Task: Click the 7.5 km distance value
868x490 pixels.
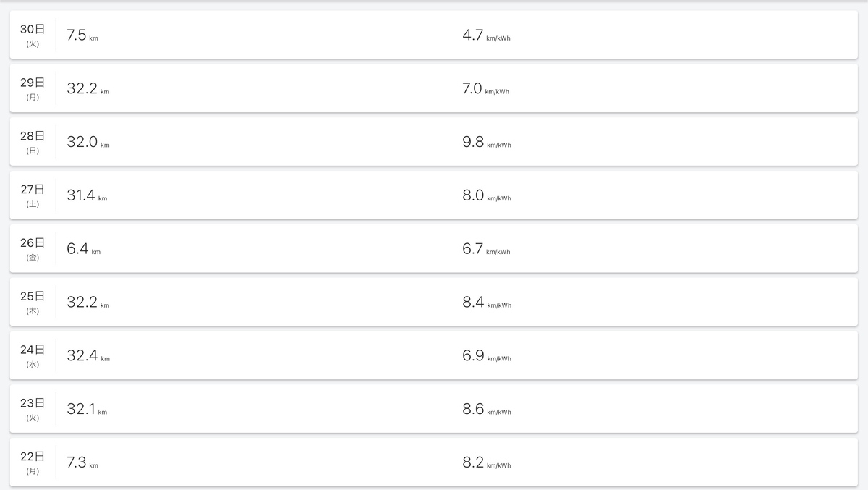Action: click(82, 35)
